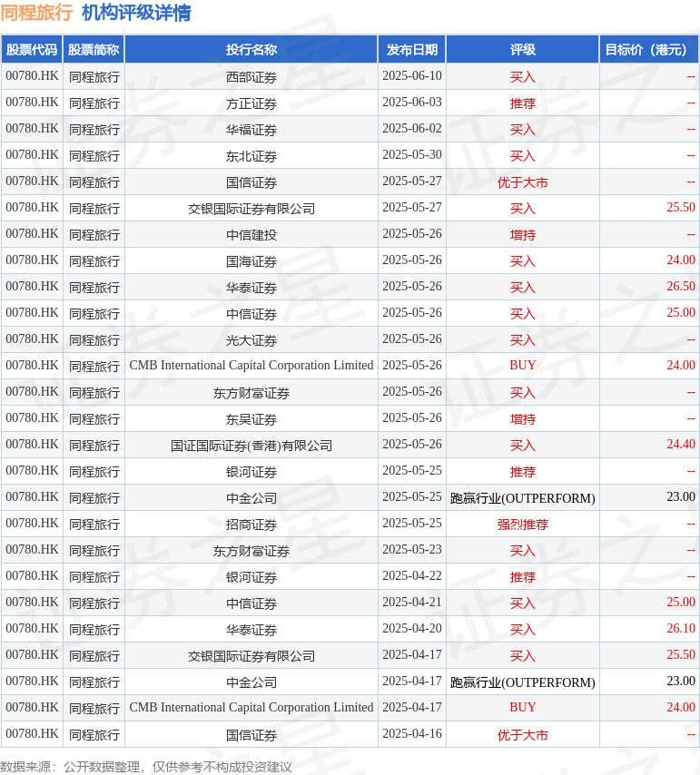Click target price 25.00 in 2025-04-21 row
The image size is (700, 775).
tap(681, 602)
